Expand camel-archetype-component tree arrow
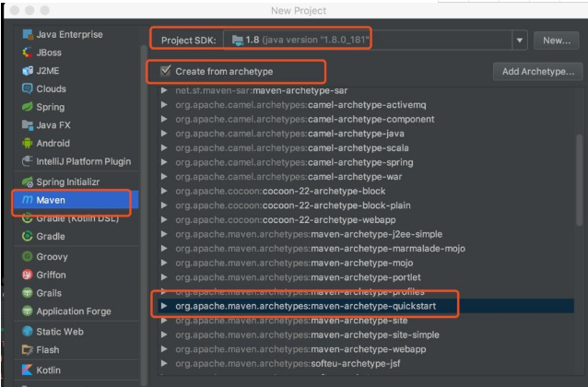Screen dimensions: 588x387 [x=164, y=119]
